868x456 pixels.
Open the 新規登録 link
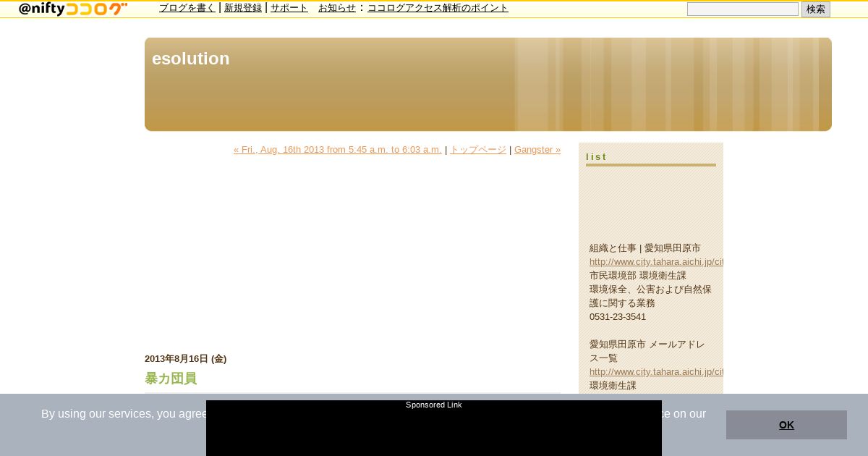[243, 8]
